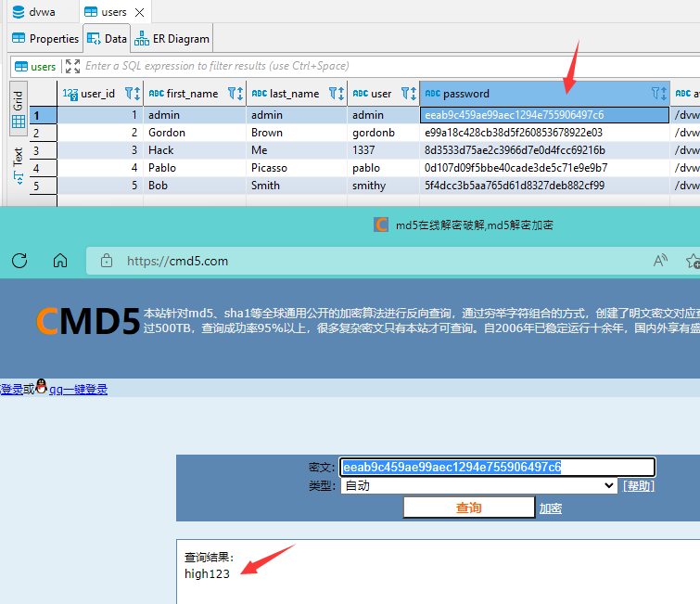Click the password column header
Viewport: 700px width, 604px height.
point(544,94)
